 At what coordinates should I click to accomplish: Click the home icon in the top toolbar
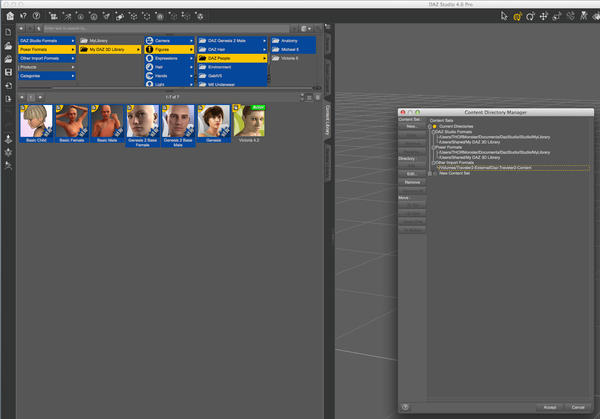point(10,16)
